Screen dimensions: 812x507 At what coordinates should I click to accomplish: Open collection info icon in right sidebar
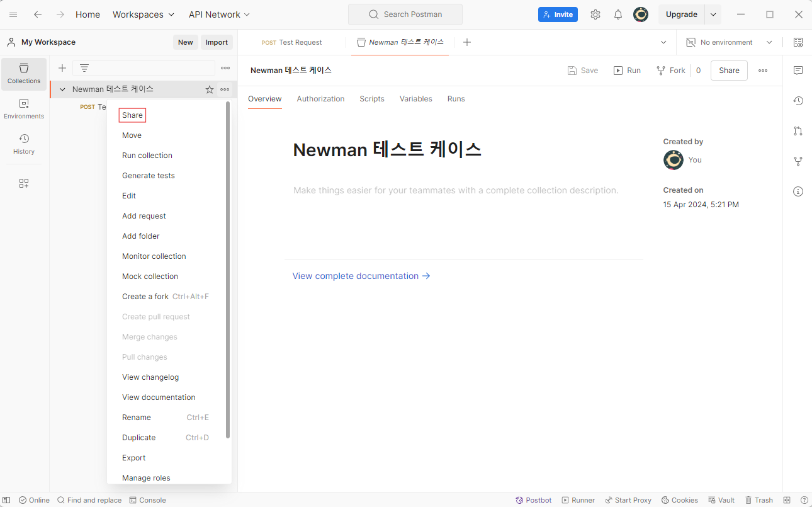(798, 191)
